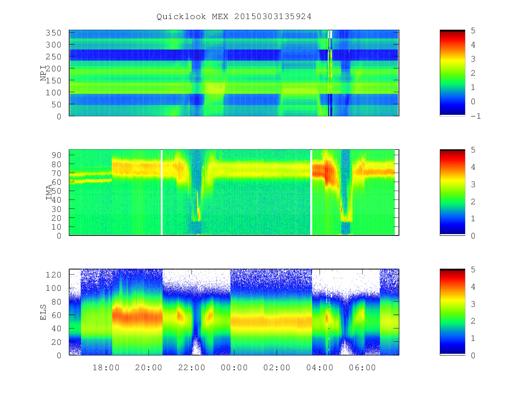
Task: Click the IMA spectrogram panel
Action: tap(234, 192)
